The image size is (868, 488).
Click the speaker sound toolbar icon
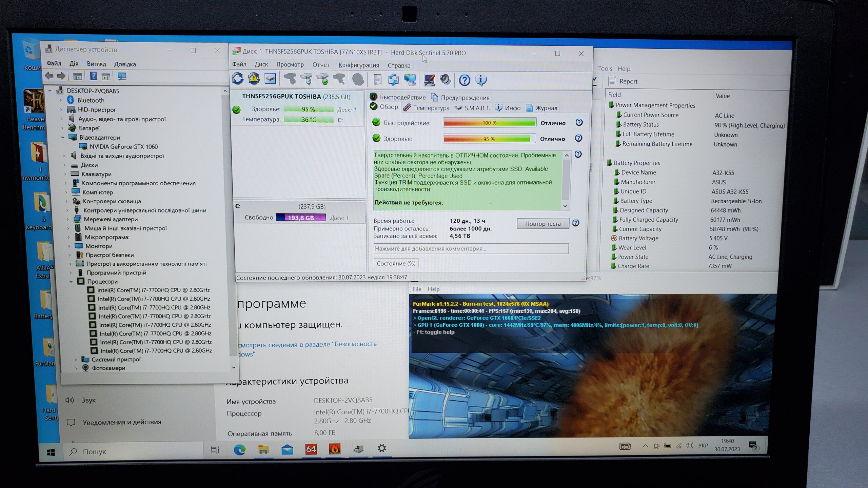tap(445, 80)
